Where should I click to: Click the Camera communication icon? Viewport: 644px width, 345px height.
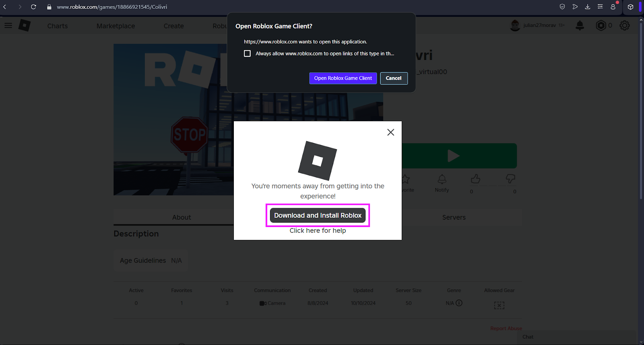pos(263,303)
